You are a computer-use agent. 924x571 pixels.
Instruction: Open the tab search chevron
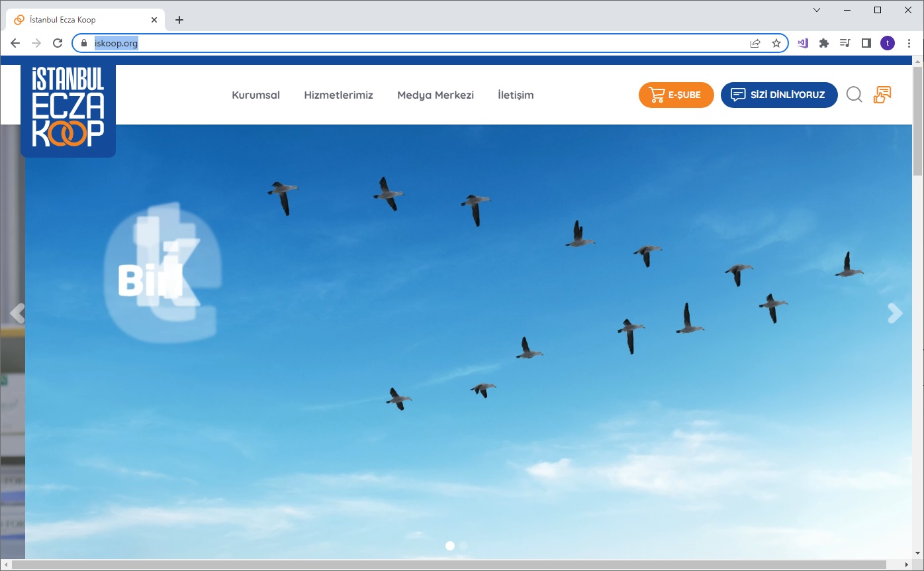click(x=817, y=10)
